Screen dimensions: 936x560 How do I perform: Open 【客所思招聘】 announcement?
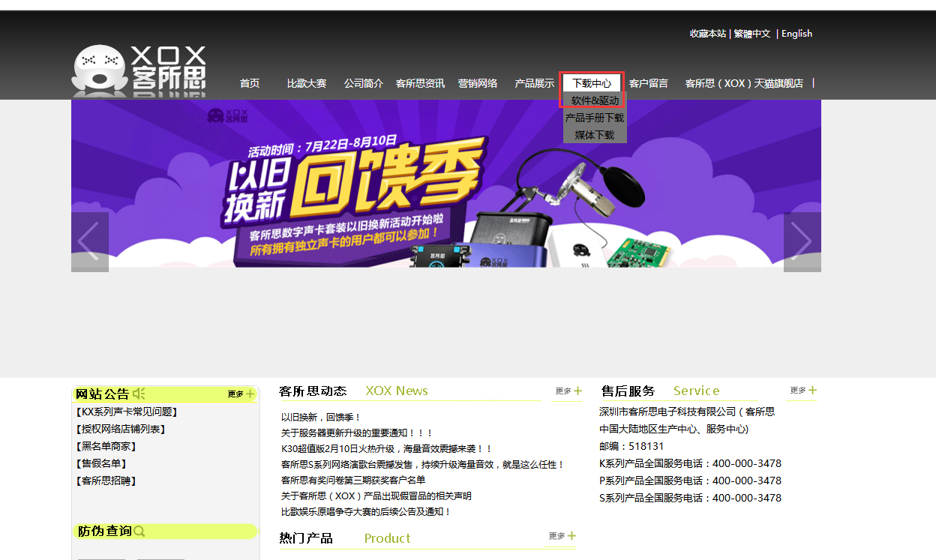tap(106, 481)
